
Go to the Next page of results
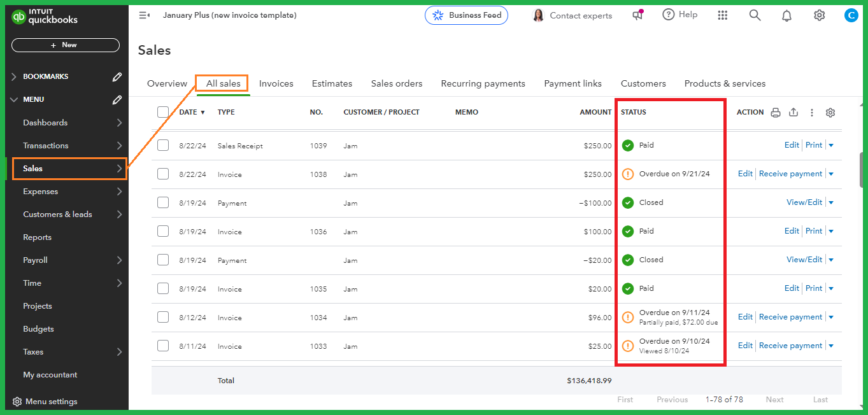coord(774,399)
